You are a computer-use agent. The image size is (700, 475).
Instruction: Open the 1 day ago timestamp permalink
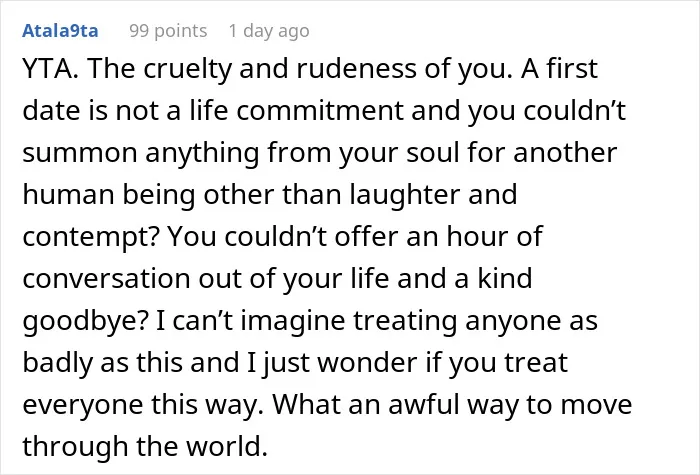[x=269, y=31]
